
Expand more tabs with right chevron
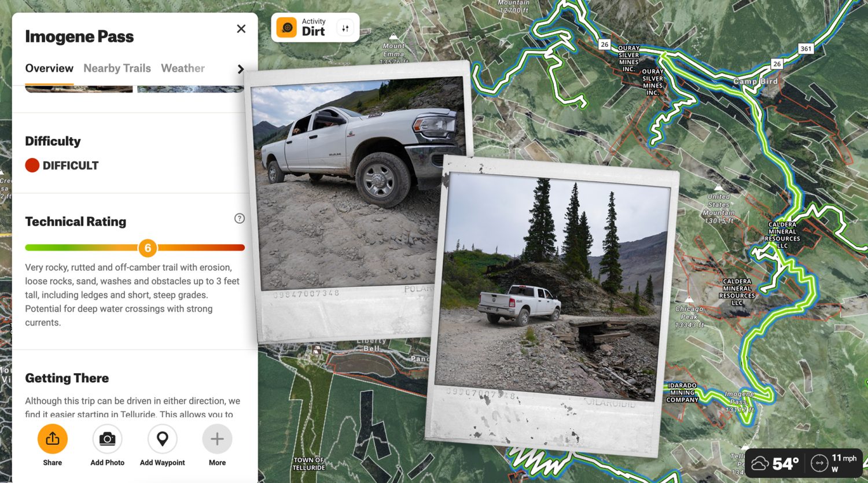click(x=241, y=69)
